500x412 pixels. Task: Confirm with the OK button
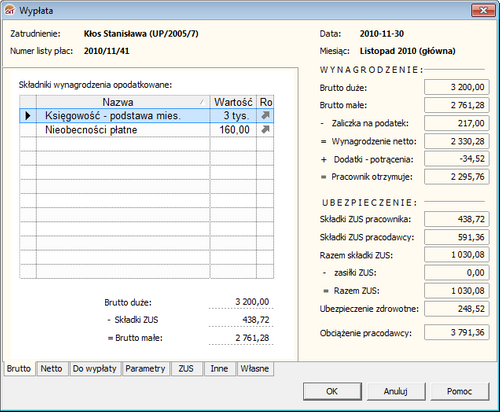(x=332, y=391)
